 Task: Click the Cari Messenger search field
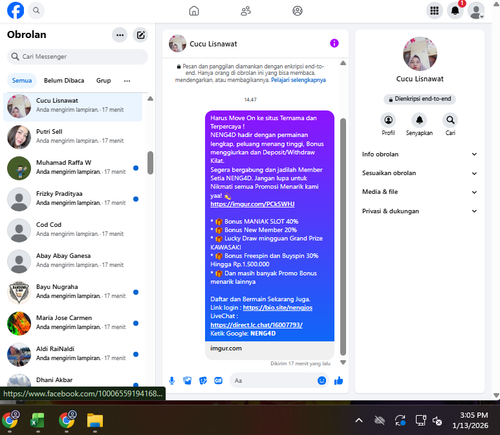pos(77,57)
